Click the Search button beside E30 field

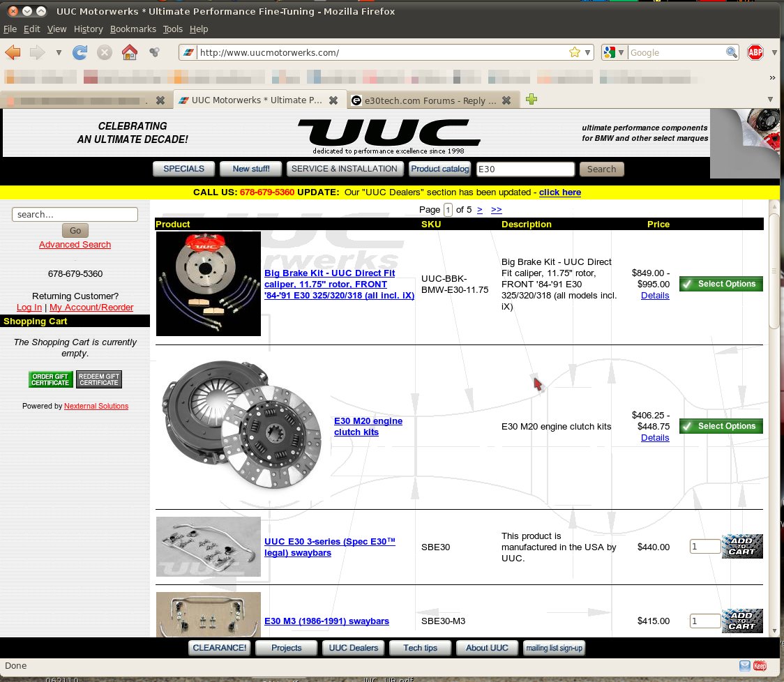coord(601,169)
